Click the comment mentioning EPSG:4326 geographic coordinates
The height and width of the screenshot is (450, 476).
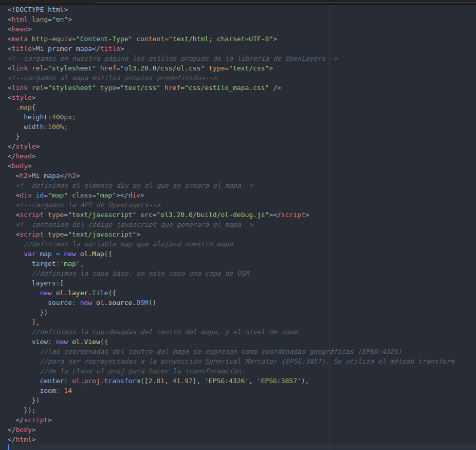221,352
